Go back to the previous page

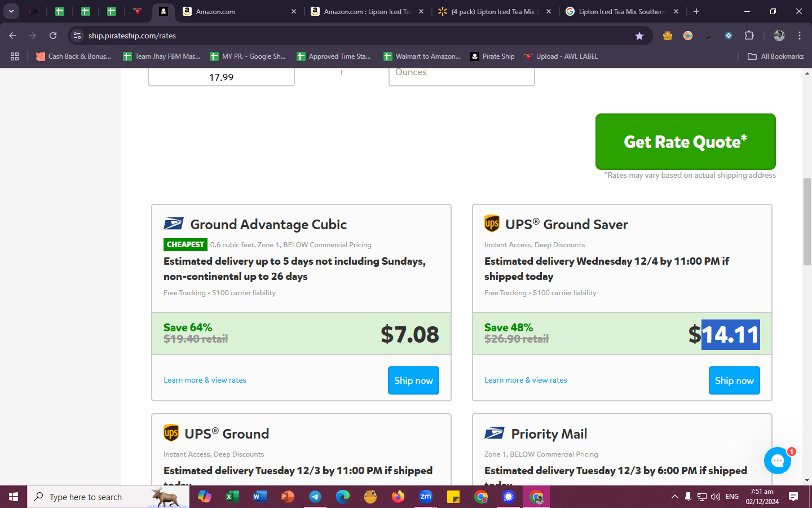coord(12,36)
